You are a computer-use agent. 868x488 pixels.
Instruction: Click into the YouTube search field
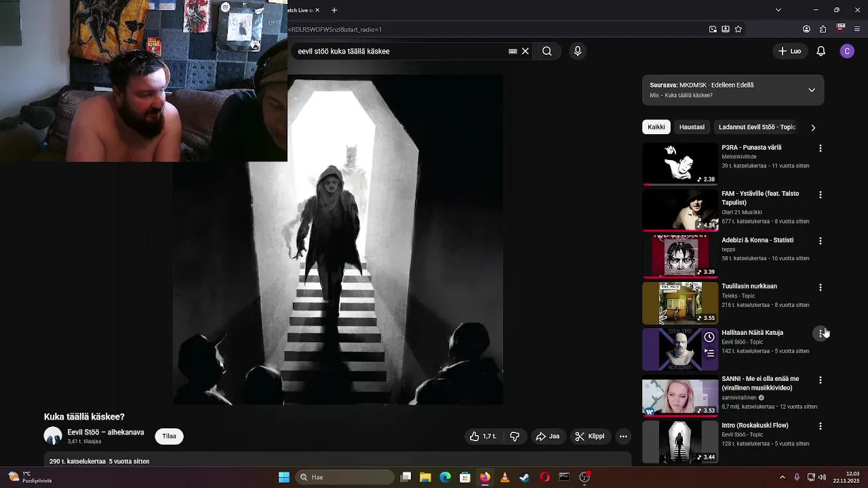tap(400, 51)
